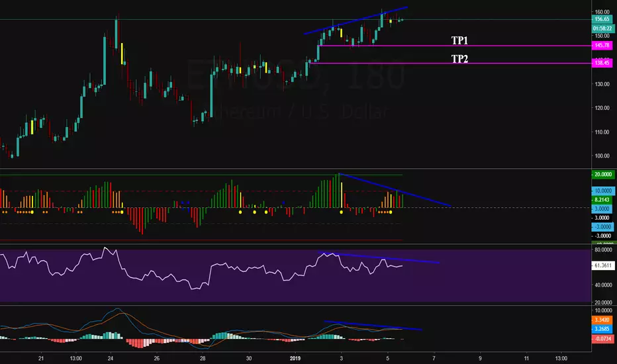The height and width of the screenshot is (364, 617).
Task: Click the 24 date label on time axis
Action: pos(111,358)
